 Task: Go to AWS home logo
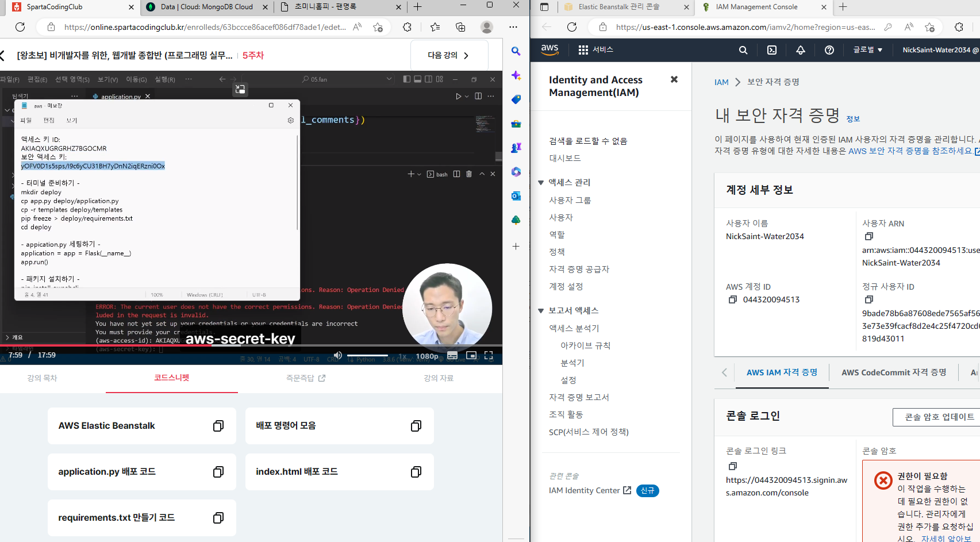click(550, 50)
